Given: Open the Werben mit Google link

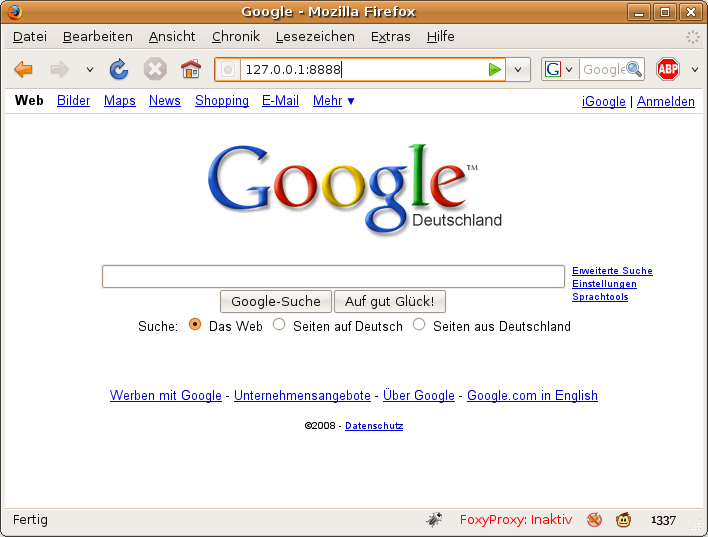Looking at the screenshot, I should click(x=166, y=395).
